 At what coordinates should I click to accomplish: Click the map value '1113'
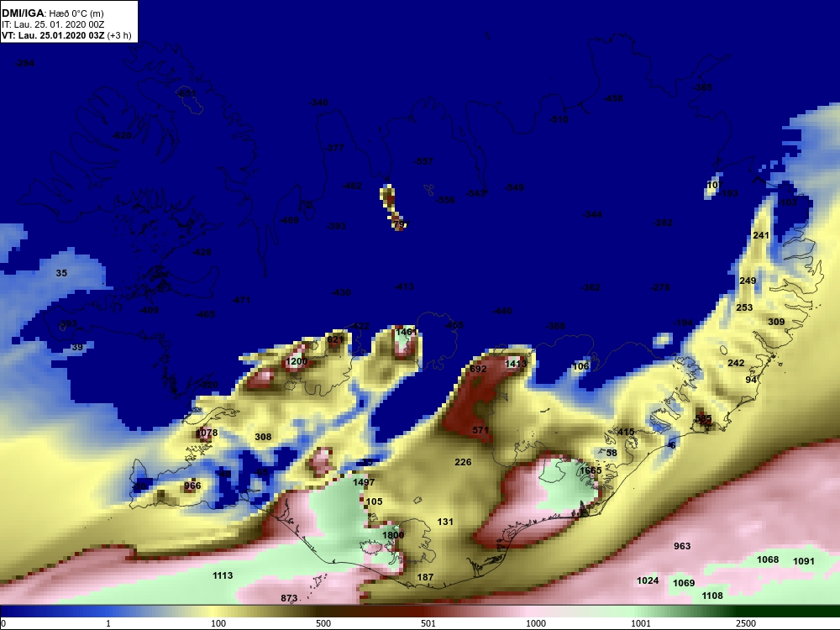coord(223,575)
